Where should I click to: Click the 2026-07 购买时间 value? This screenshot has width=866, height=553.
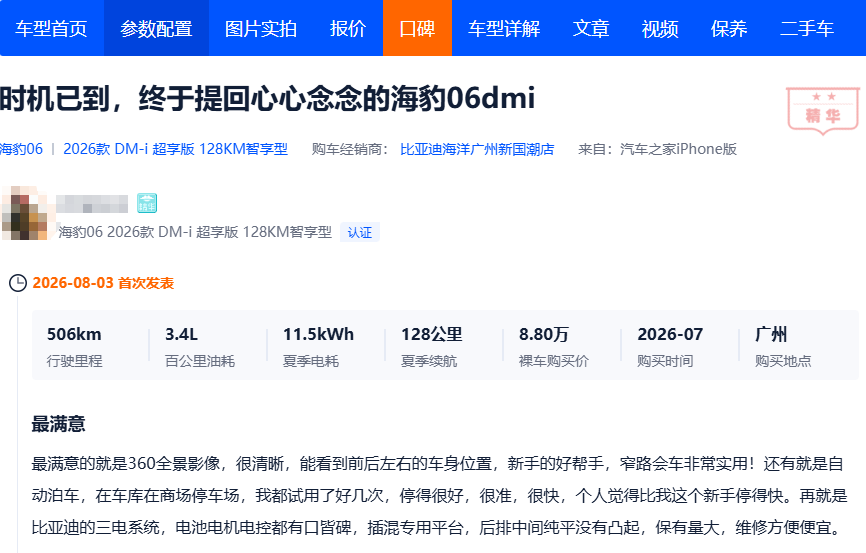(x=670, y=334)
